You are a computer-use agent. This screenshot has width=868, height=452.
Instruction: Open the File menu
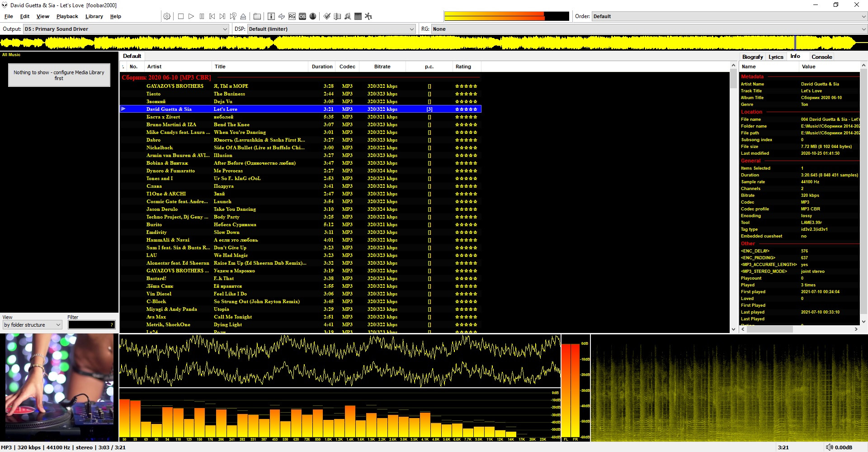coord(9,16)
